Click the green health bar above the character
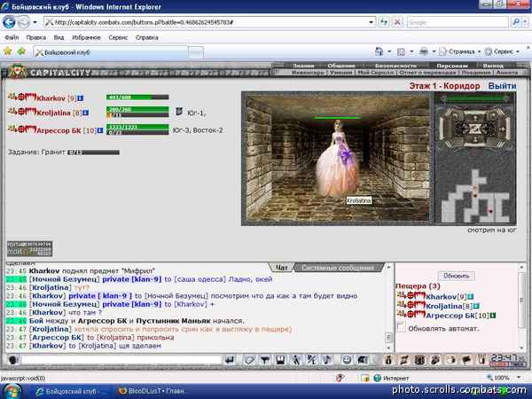 click(x=337, y=118)
